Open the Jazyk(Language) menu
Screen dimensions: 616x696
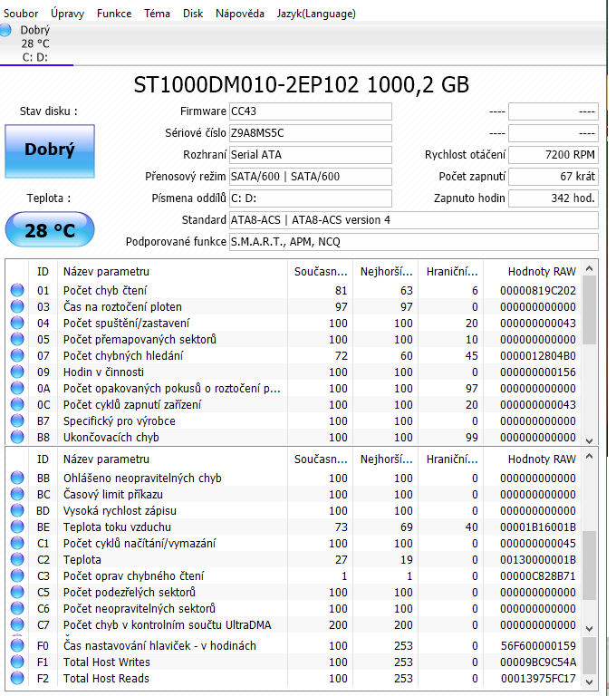tap(316, 14)
